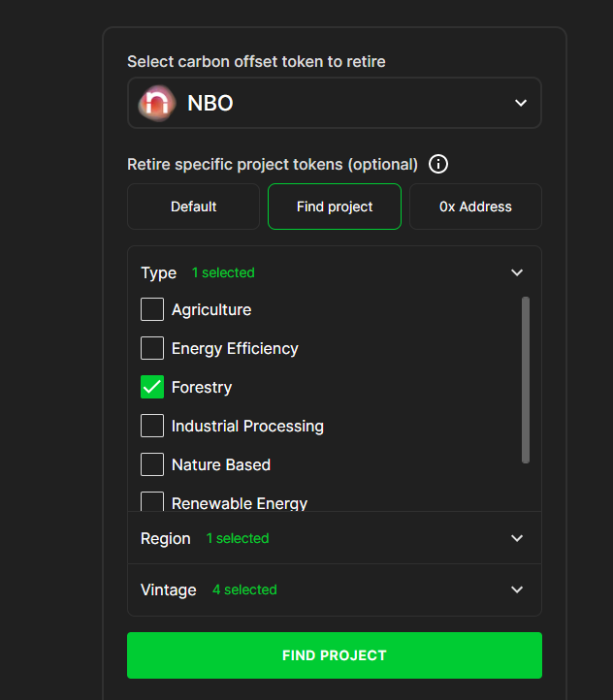Viewport: 613px width, 700px height.
Task: Tick the Industrial Processing checkbox
Action: 152,426
